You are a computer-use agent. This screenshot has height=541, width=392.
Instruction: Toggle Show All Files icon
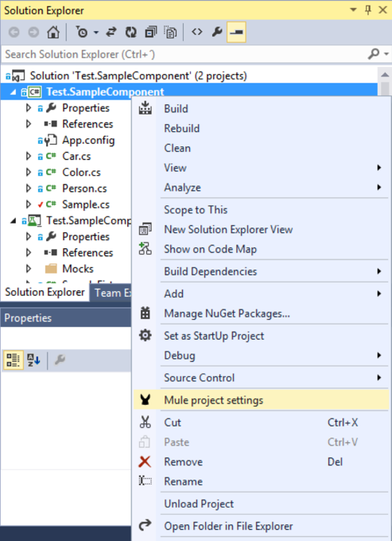coord(170,33)
